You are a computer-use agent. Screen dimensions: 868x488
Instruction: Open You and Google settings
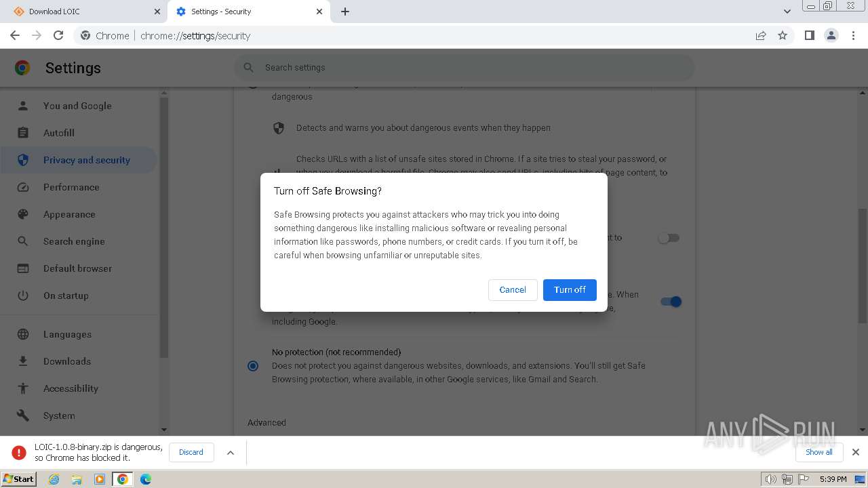[x=77, y=106]
